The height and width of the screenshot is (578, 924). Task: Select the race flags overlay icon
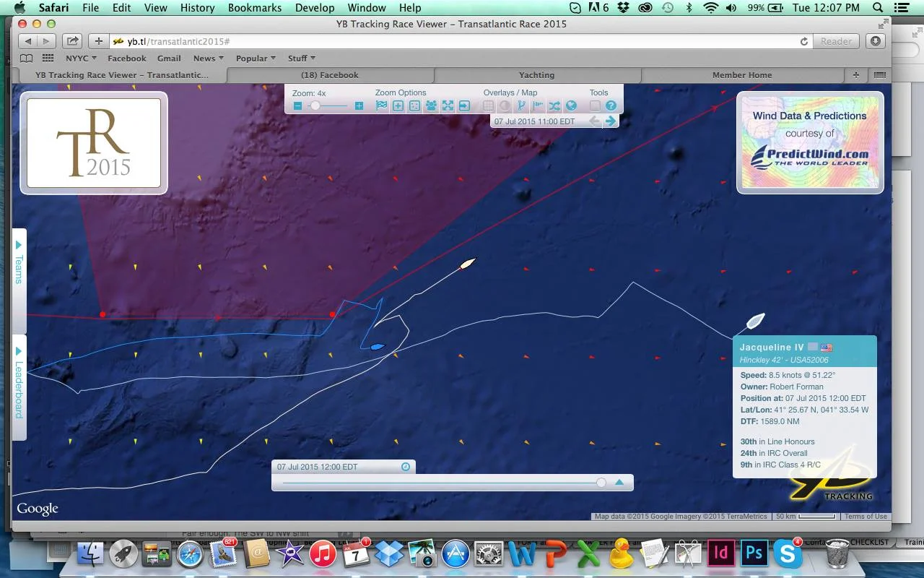(380, 105)
